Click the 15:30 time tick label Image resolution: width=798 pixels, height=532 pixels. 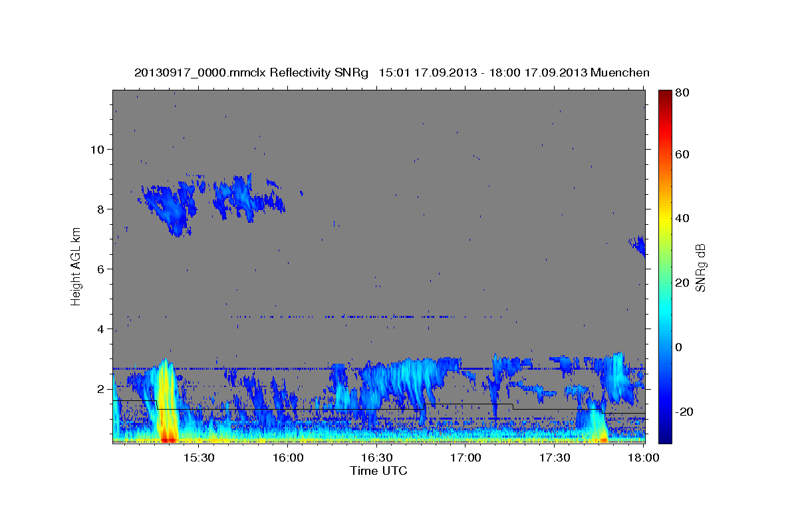198,458
